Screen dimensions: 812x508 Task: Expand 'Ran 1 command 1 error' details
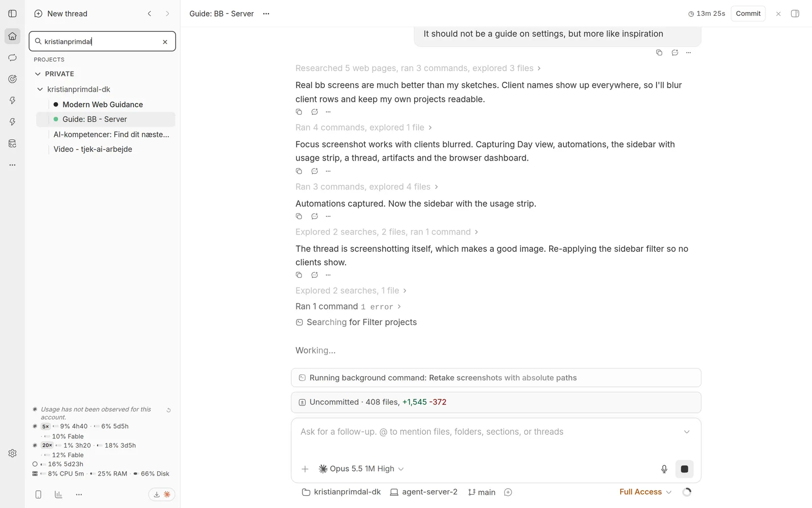tap(348, 306)
